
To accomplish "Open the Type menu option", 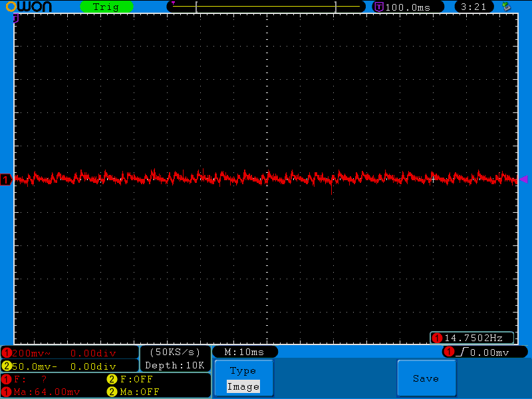I will click(243, 371).
